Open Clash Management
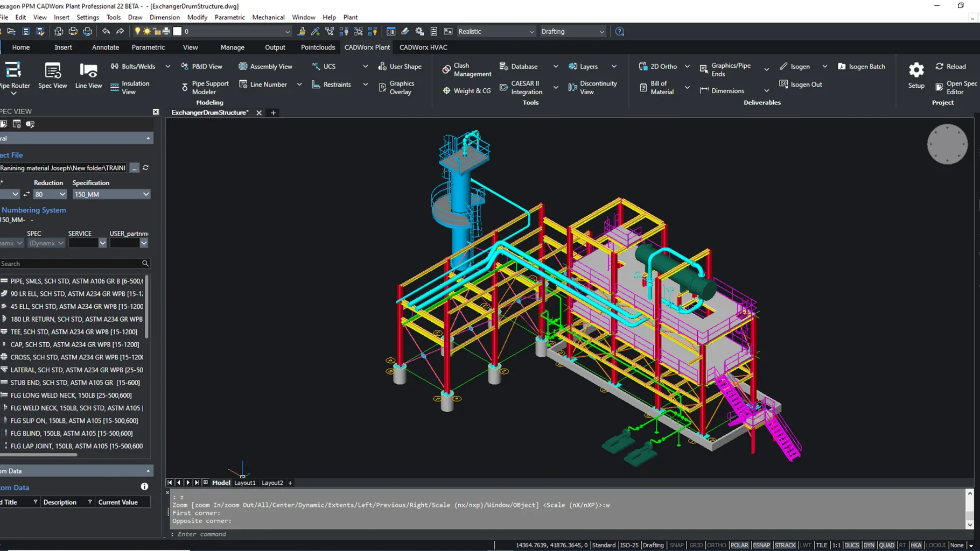The height and width of the screenshot is (551, 980). 467,69
